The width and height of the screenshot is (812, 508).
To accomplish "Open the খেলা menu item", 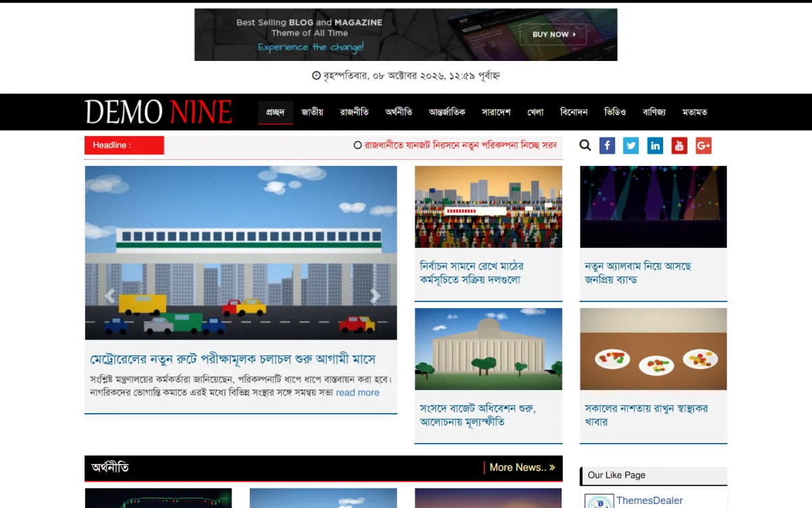I will 535,112.
